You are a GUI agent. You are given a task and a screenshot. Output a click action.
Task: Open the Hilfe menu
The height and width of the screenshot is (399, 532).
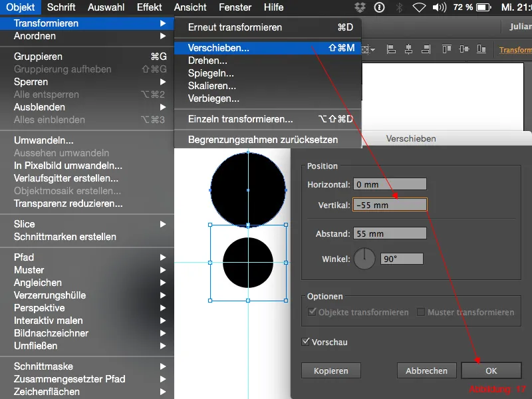[273, 7]
